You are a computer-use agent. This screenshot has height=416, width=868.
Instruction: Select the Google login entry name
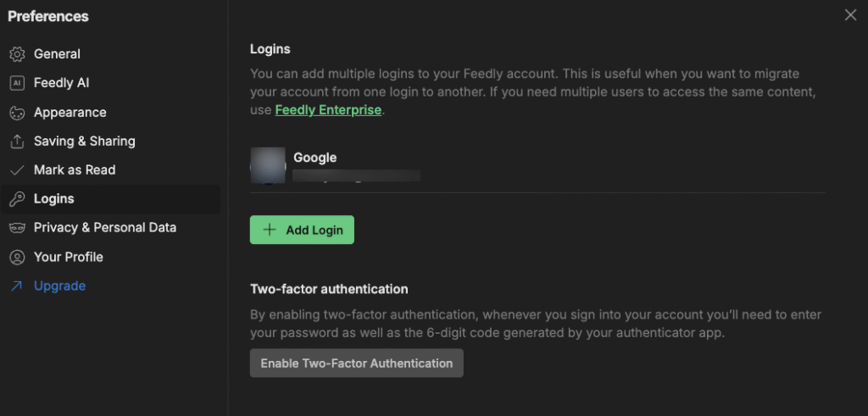(315, 158)
